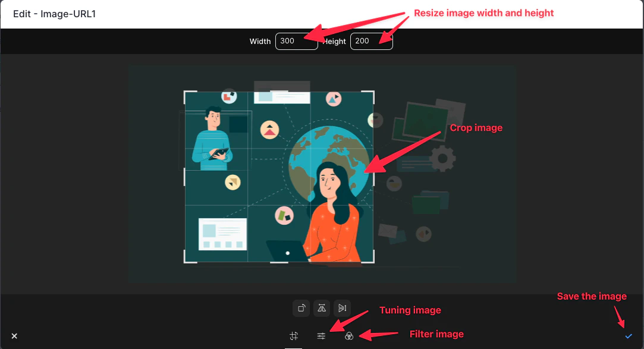Open the Filter options

(349, 335)
